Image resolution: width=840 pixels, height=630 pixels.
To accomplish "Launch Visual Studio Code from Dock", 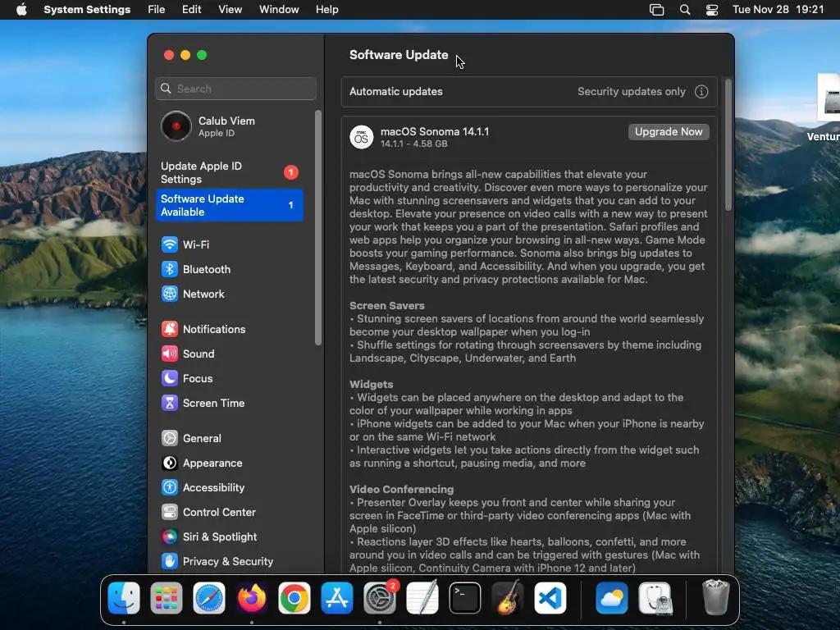I will tap(550, 598).
